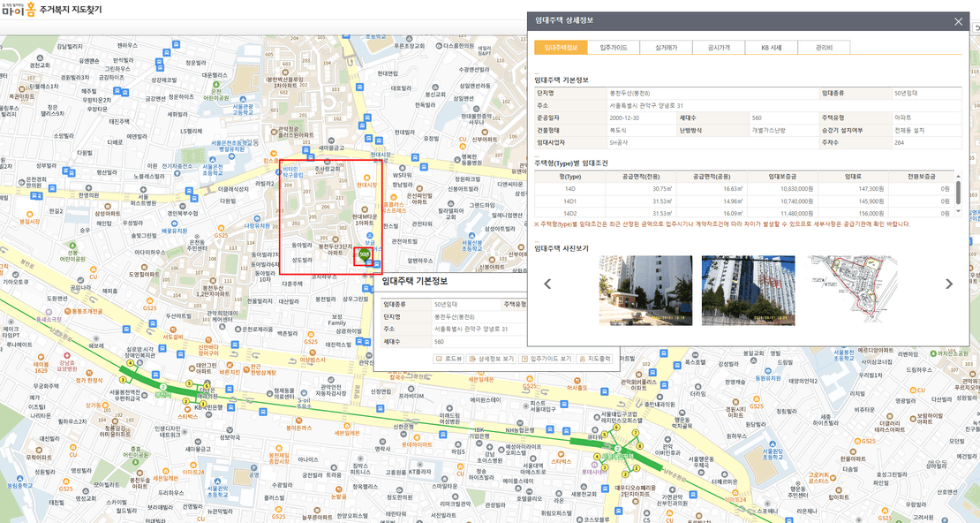Click the 임대보증금 column header

point(782,177)
